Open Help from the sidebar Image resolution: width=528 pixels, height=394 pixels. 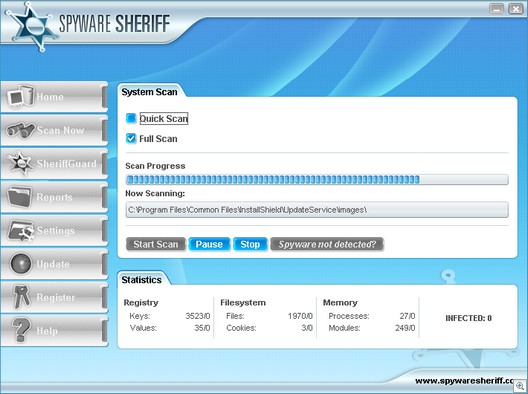(47, 331)
